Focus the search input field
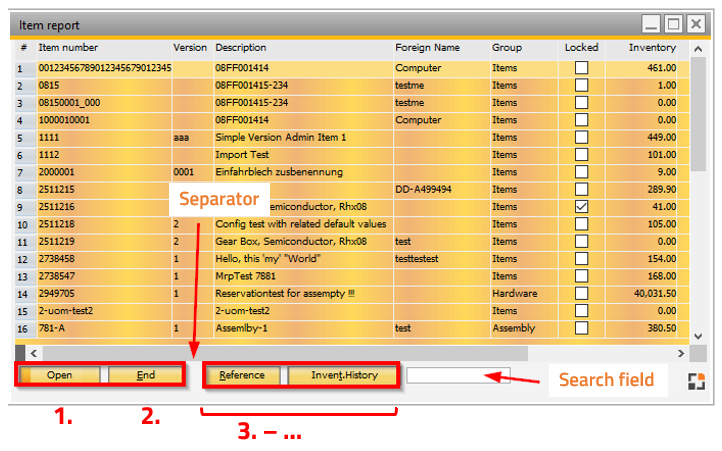 pos(457,375)
